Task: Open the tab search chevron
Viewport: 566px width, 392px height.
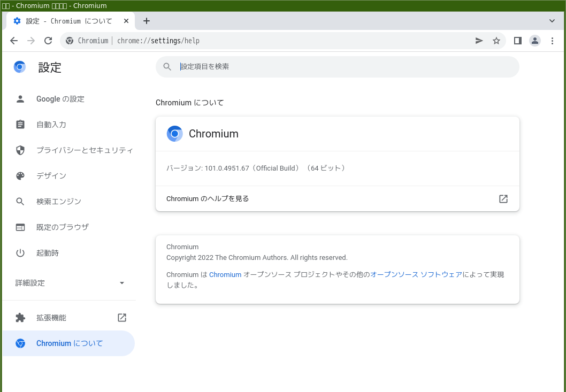Action: pos(552,21)
